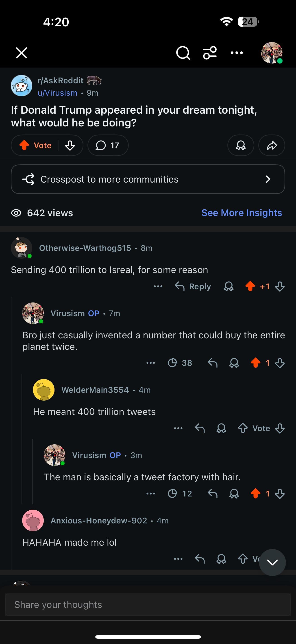Open u/Virusism profile link
Image resolution: width=296 pixels, height=644 pixels.
pos(57,93)
